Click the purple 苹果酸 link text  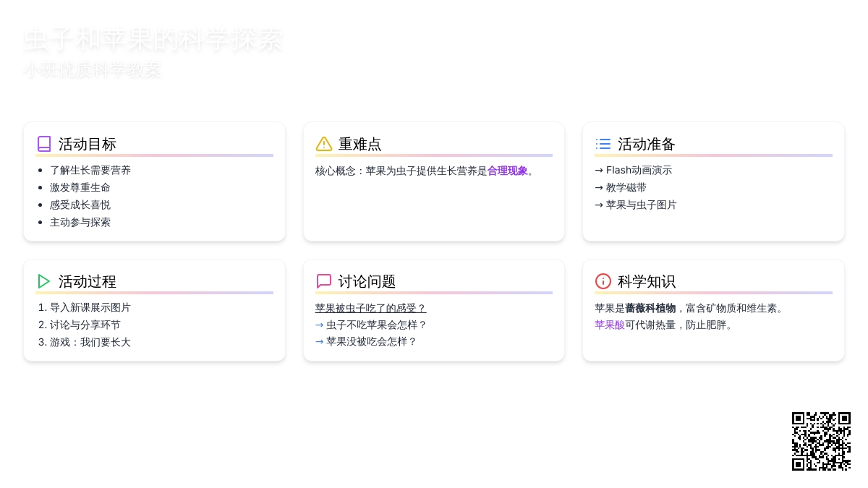point(609,325)
